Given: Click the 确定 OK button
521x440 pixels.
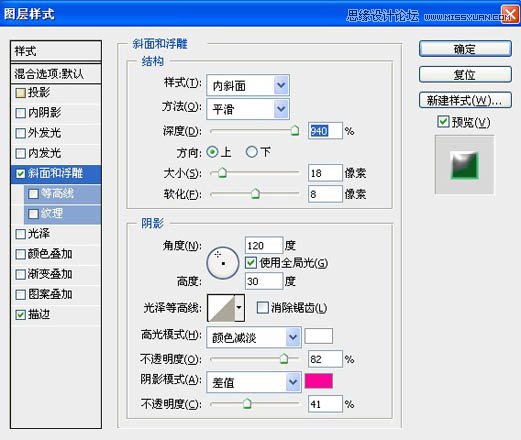Looking at the screenshot, I should click(465, 49).
